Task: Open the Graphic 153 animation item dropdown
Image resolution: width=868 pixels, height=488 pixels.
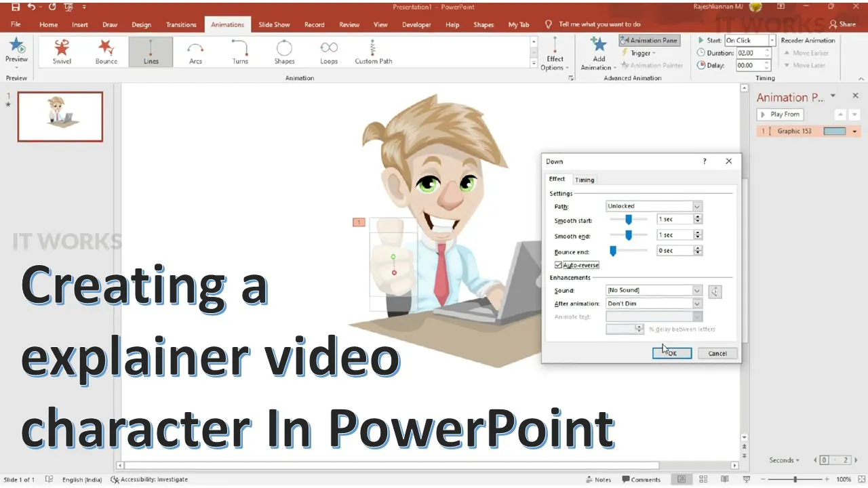Action: (854, 131)
